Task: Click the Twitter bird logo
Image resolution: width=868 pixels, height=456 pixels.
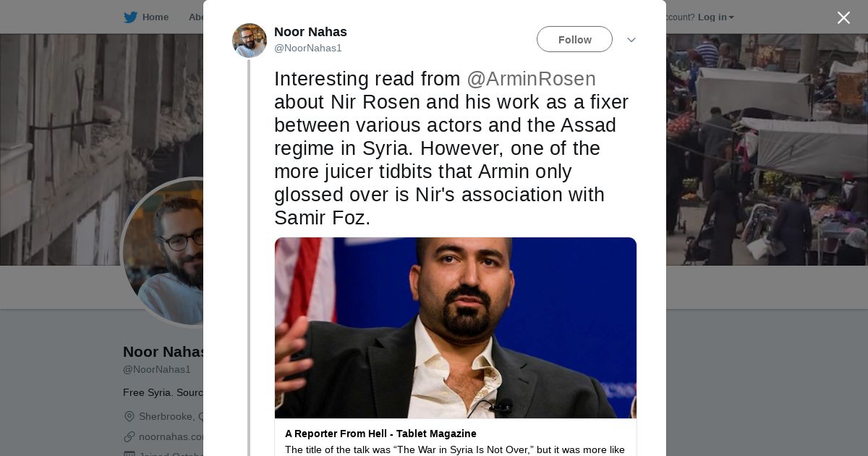Action: click(x=130, y=17)
